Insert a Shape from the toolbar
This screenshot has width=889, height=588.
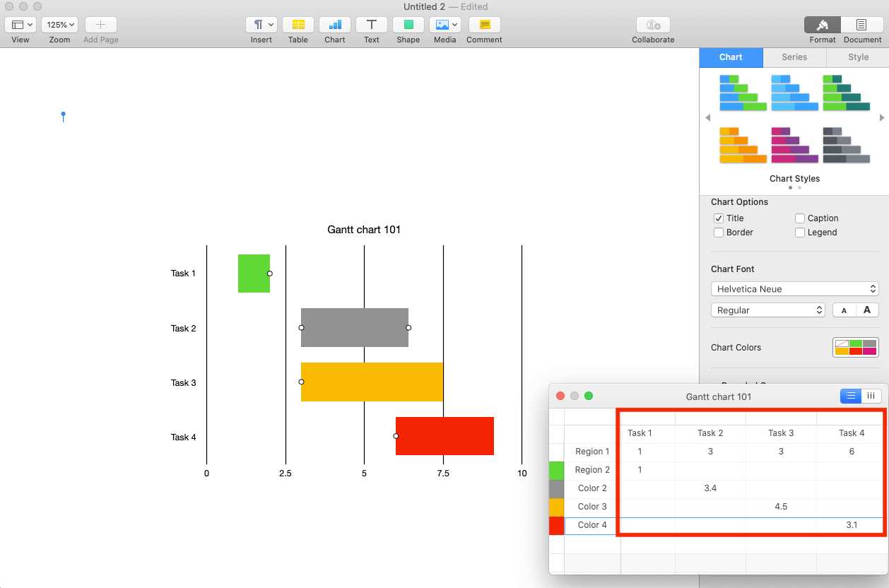point(408,25)
